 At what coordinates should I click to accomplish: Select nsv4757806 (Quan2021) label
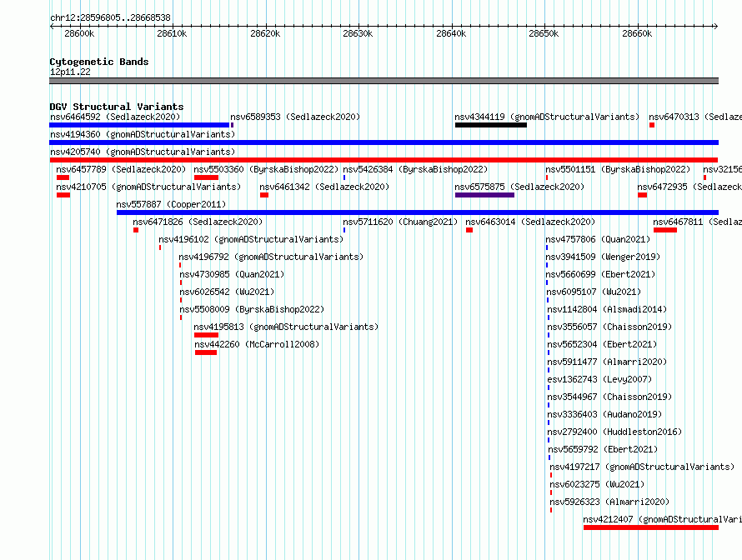(x=598, y=239)
